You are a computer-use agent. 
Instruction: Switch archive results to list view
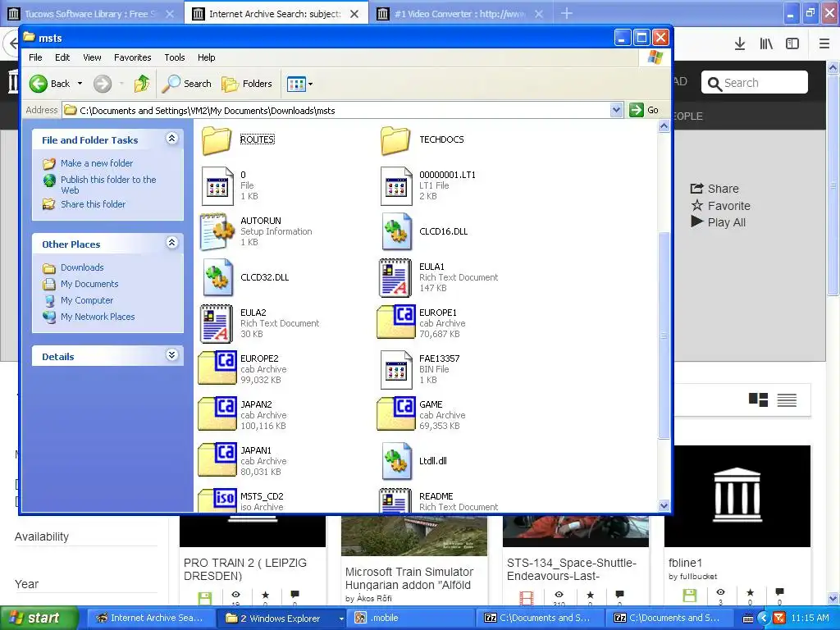click(787, 399)
